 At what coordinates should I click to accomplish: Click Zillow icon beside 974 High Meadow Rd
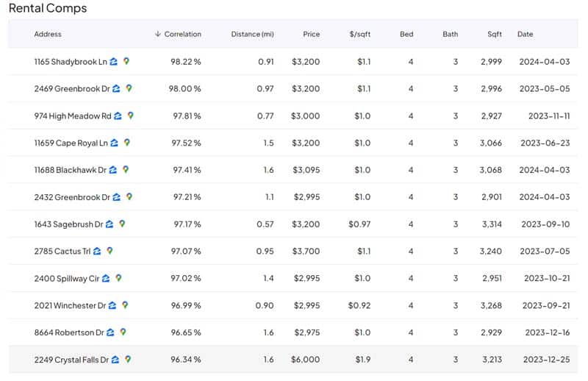pyautogui.click(x=118, y=116)
